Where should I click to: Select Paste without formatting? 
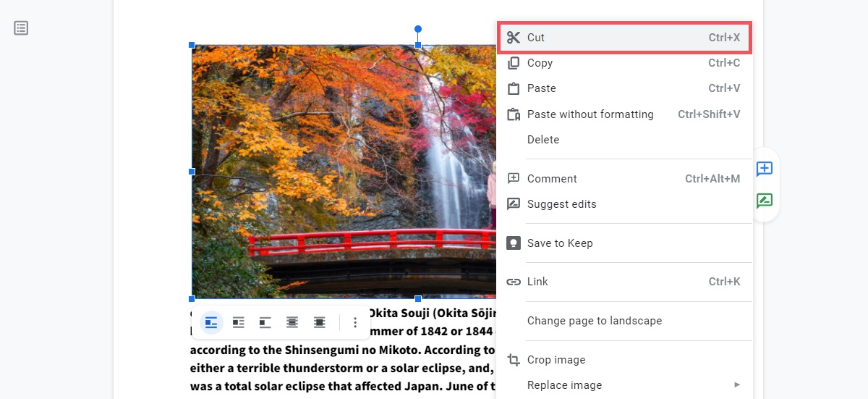point(590,114)
